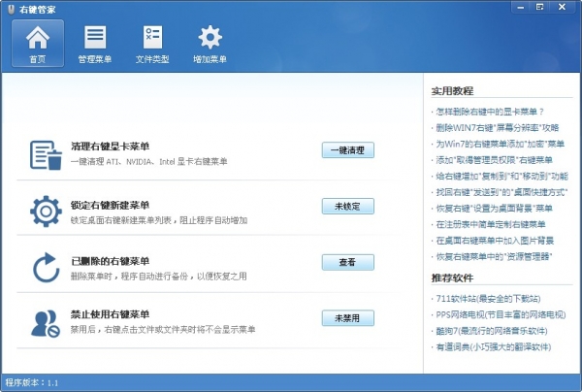Click the blocked users icon for 禁止使用右键菜单
This screenshot has width=582, height=392.
click(45, 321)
